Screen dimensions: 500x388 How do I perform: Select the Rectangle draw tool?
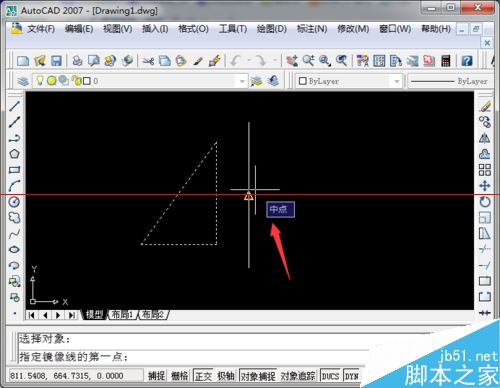tap(14, 170)
